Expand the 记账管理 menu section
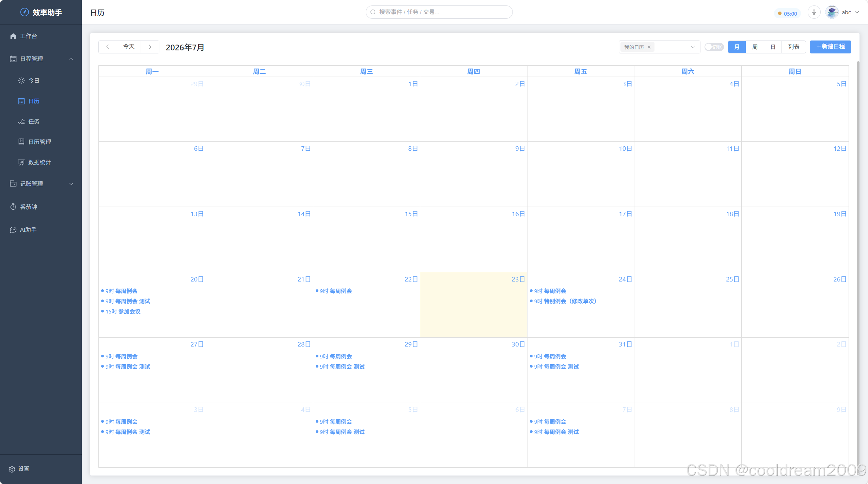The height and width of the screenshot is (484, 868). tap(71, 184)
